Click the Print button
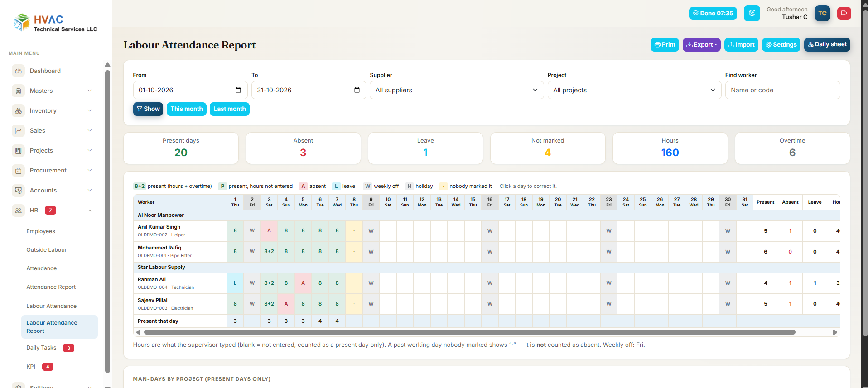868x388 pixels. (665, 45)
